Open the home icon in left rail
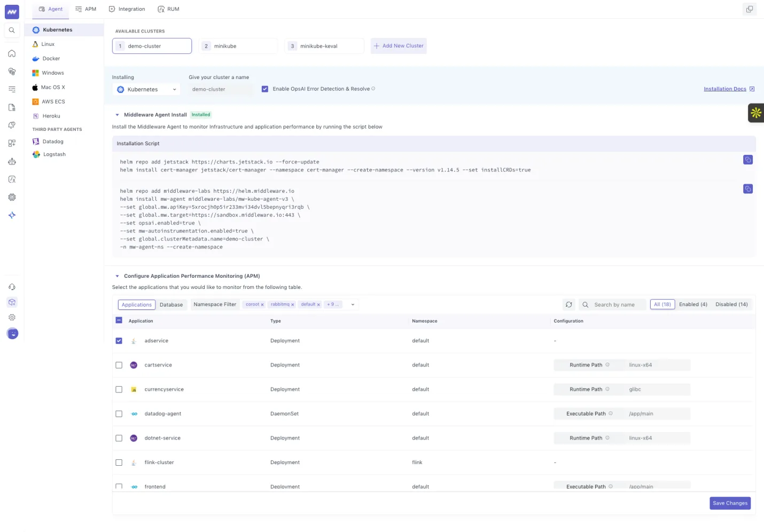Viewport: 764px width, 532px height. tap(12, 53)
